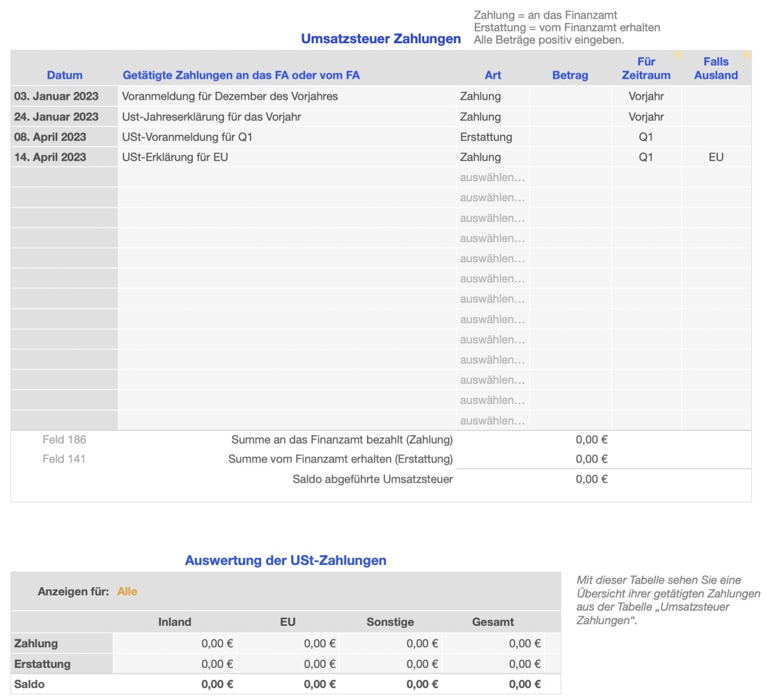Click 'Auswertung der USt-Zahlungen' table title
The height and width of the screenshot is (700, 766).
286,560
